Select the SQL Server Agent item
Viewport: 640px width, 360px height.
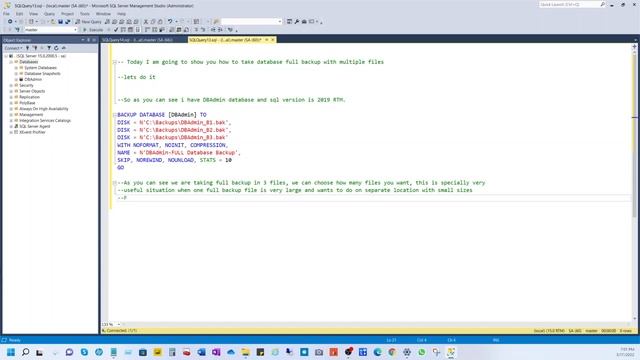[x=35, y=126]
